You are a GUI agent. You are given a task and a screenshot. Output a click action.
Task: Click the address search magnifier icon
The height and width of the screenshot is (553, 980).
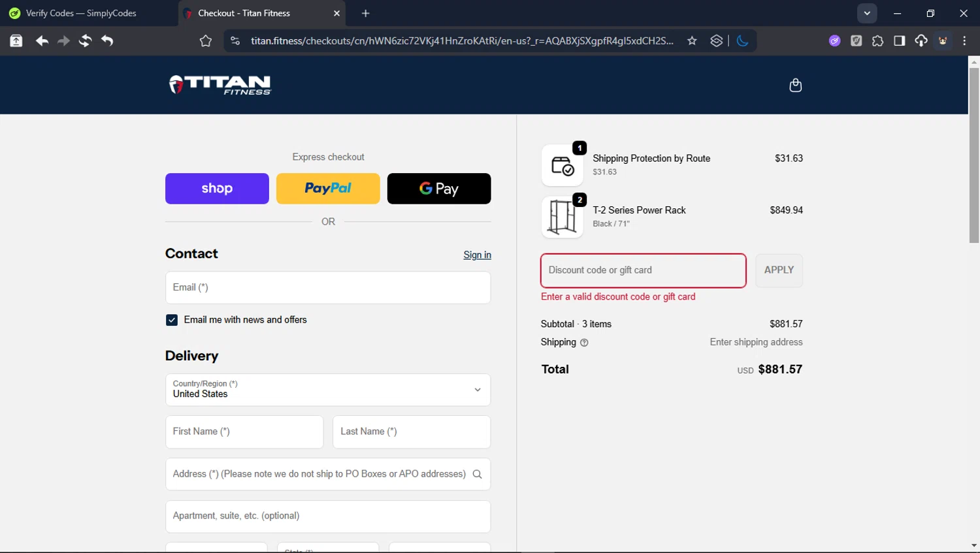477,475
